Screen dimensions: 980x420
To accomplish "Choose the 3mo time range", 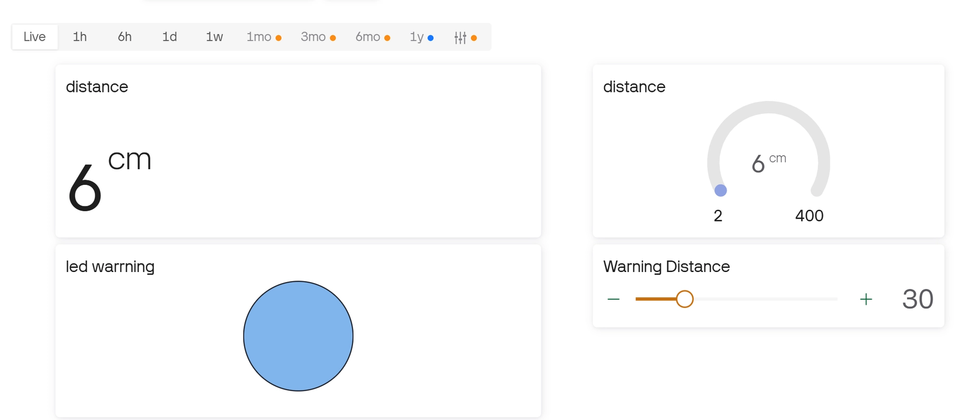I will [318, 37].
